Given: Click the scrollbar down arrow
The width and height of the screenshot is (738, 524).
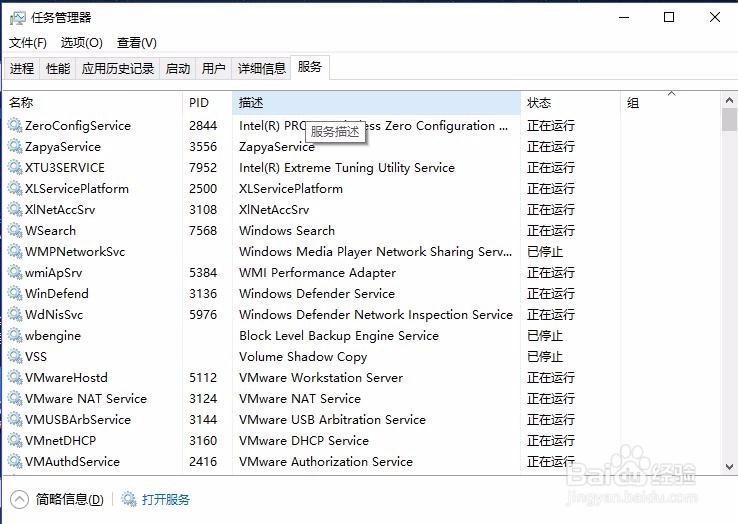Looking at the screenshot, I should [x=729, y=467].
